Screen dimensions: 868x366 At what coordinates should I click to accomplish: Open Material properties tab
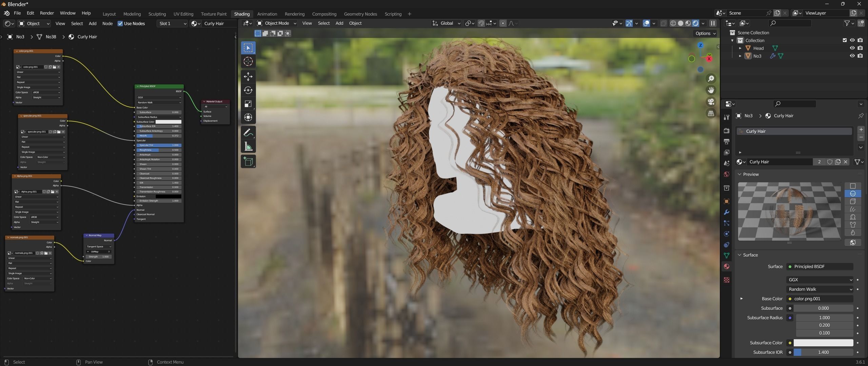coord(727,266)
